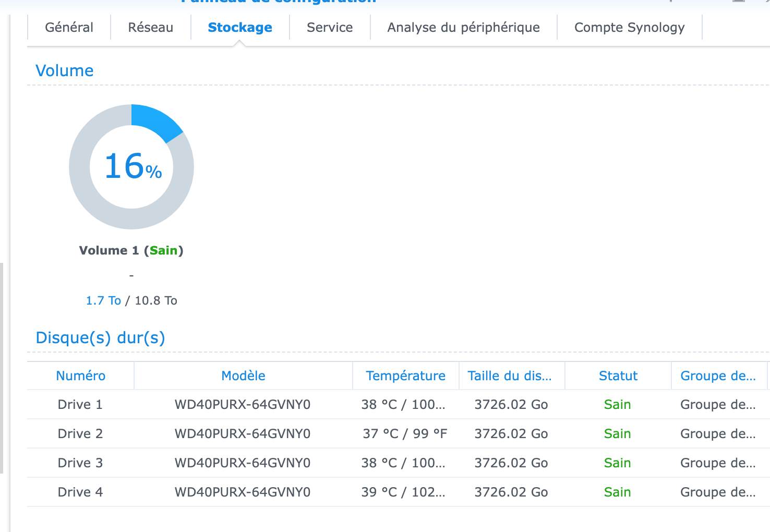Click the Taille du disque column header
This screenshot has width=770, height=532.
[x=509, y=376]
